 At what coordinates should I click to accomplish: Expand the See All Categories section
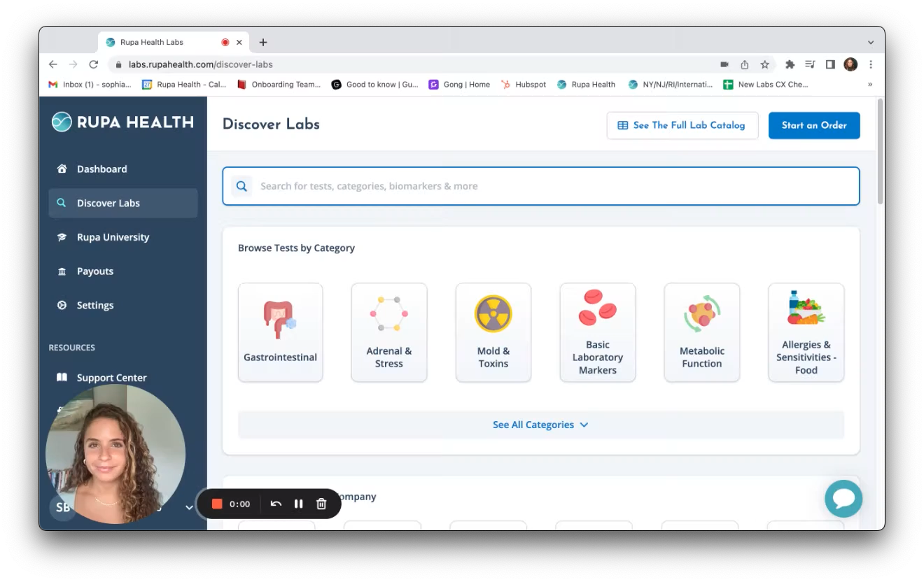(540, 425)
